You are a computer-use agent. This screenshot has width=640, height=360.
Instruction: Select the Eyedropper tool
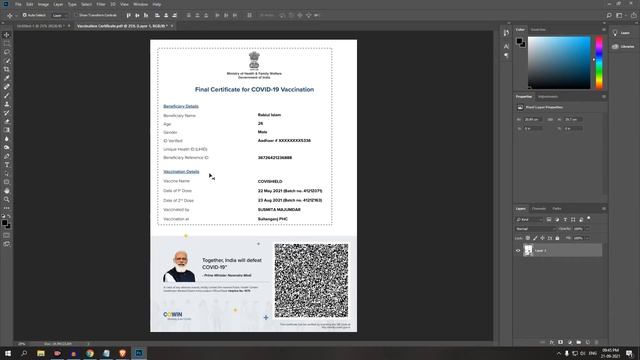(x=7, y=78)
